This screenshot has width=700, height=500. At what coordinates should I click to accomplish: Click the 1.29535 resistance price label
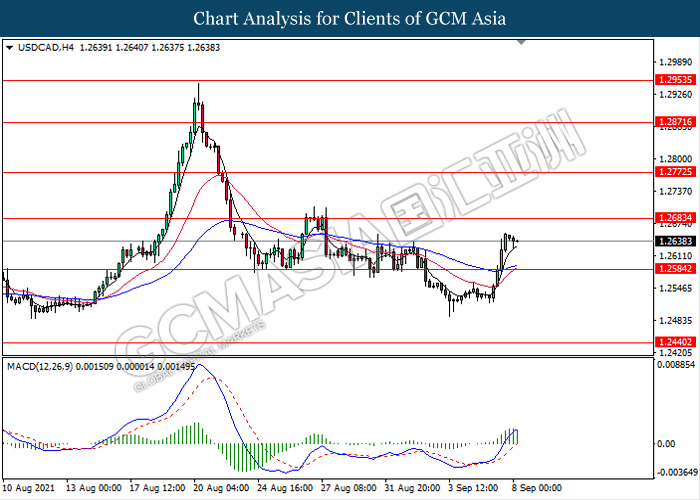pyautogui.click(x=675, y=80)
